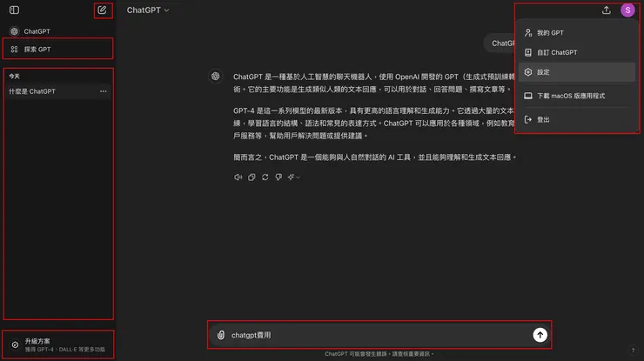The image size is (644, 361).
Task: Copy the response with copy icon
Action: pyautogui.click(x=252, y=177)
